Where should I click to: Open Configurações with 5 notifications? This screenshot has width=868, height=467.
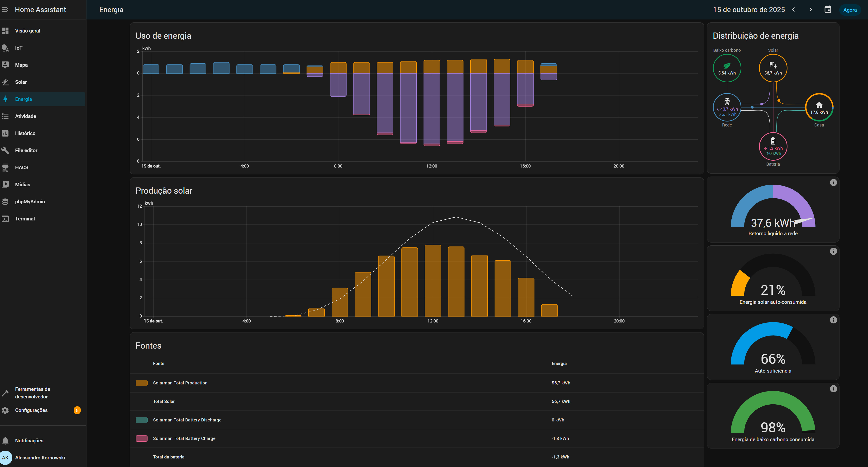[31, 410]
